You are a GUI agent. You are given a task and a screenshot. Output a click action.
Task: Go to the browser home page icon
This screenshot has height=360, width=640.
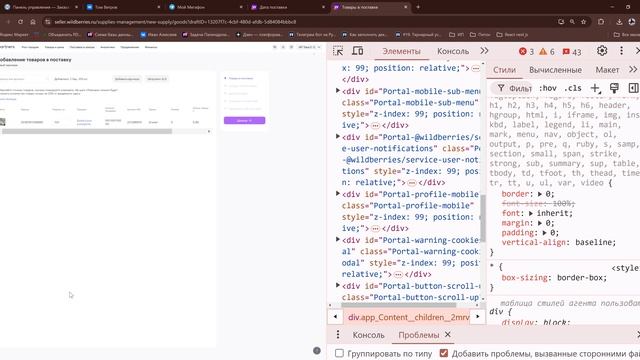tap(33, 22)
